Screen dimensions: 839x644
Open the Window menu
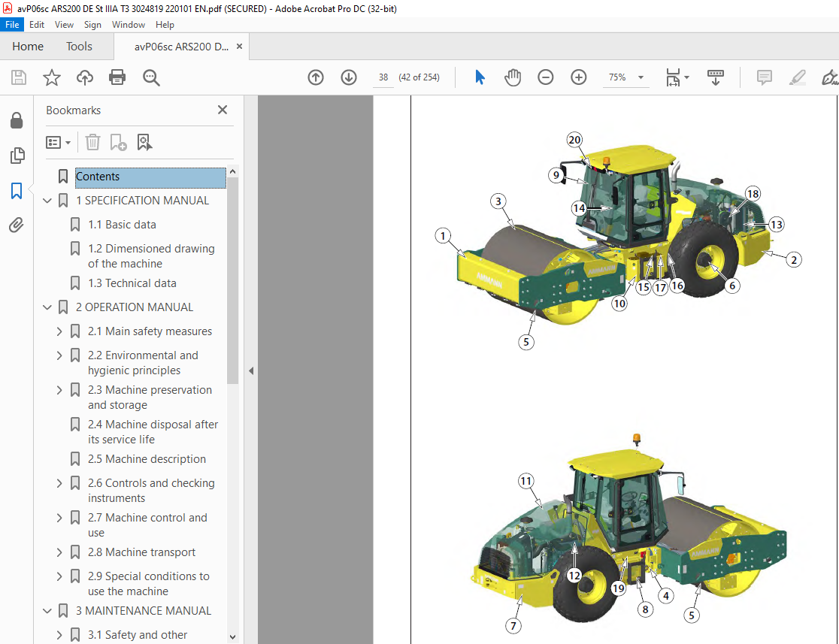(129, 25)
